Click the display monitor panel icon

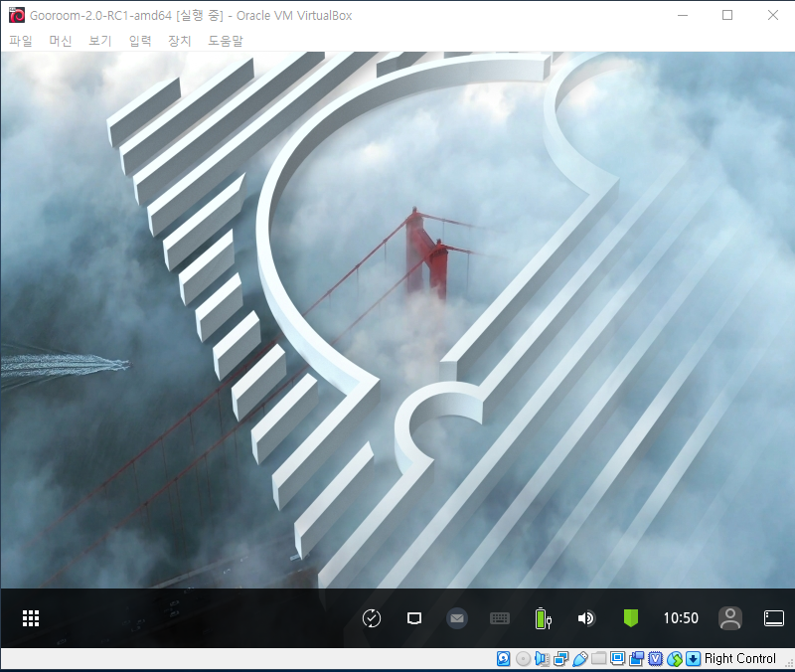coord(414,618)
